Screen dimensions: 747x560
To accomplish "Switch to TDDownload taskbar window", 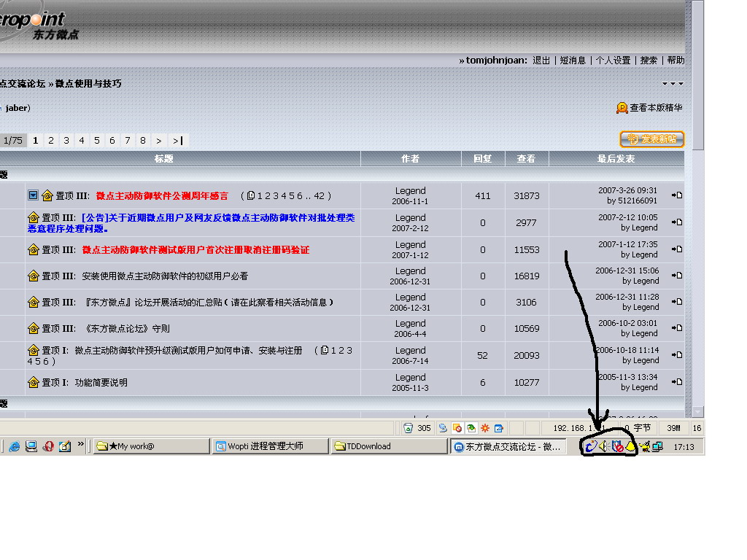I will tap(390, 446).
